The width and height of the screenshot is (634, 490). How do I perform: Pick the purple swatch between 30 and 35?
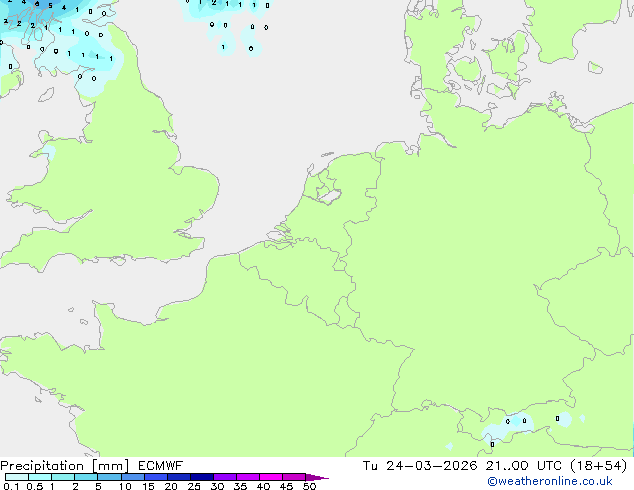[225, 477]
